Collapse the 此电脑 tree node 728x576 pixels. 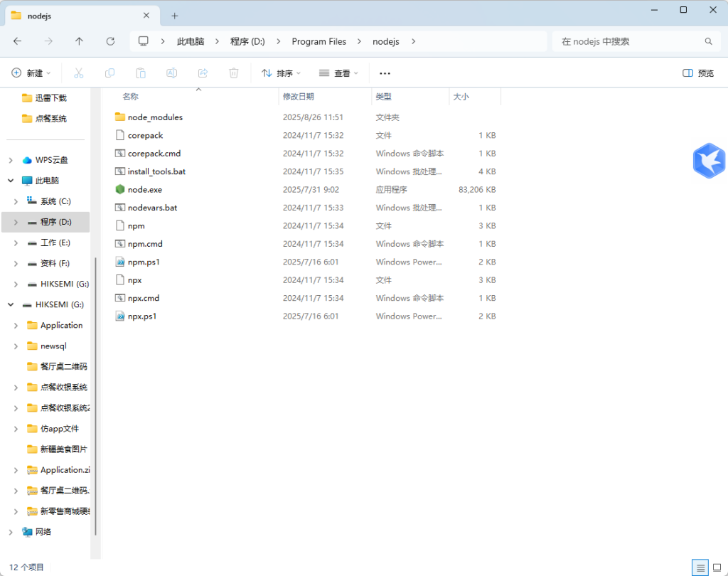pyautogui.click(x=11, y=181)
